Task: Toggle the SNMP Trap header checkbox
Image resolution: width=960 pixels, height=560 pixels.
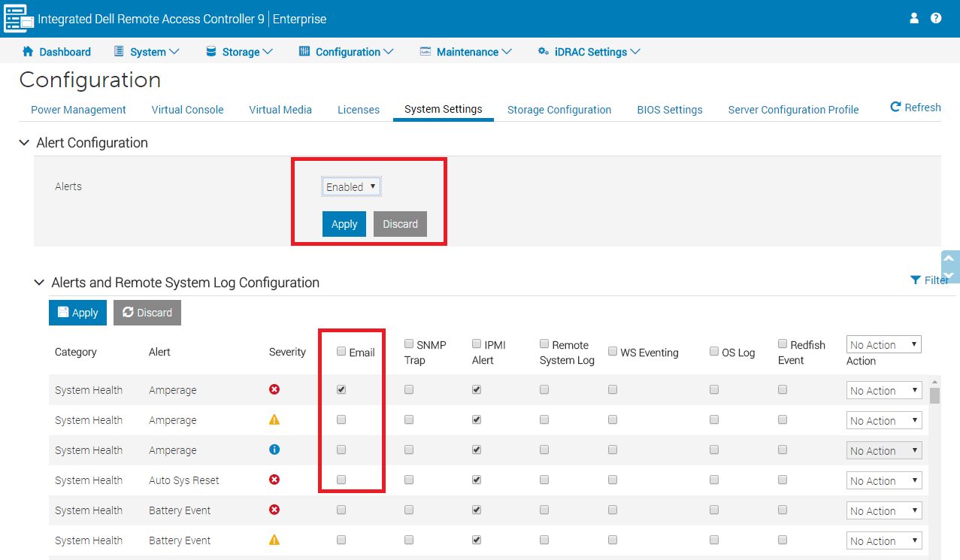Action: pos(409,344)
